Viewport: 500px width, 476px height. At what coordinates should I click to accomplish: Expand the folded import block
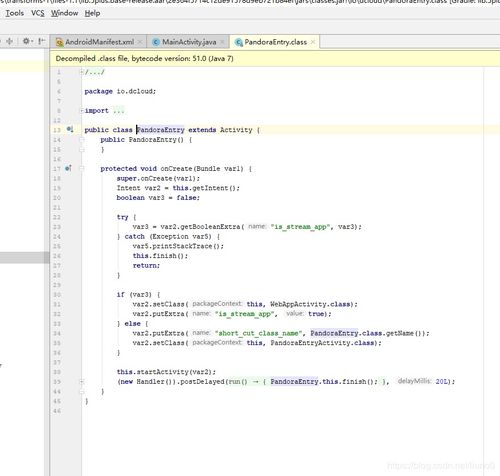(82, 111)
